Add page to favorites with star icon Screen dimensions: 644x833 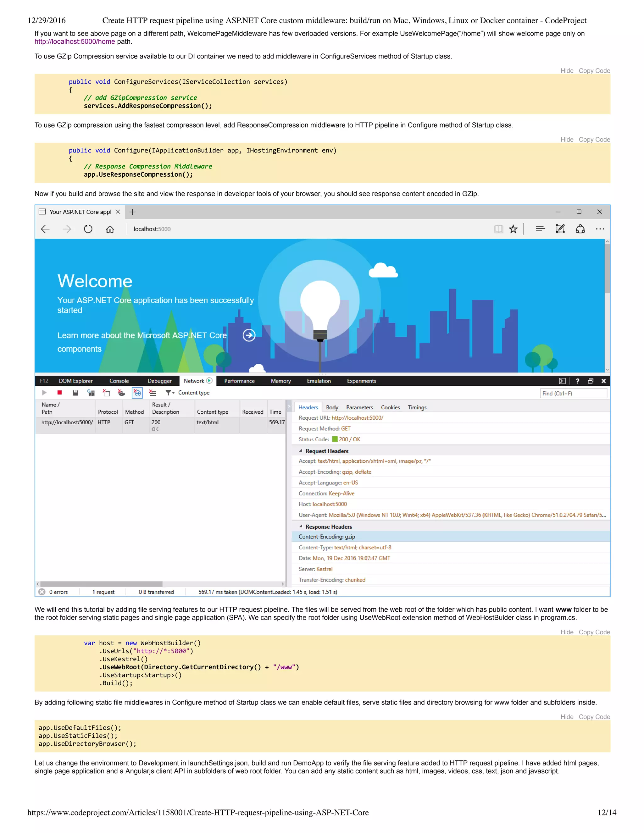[513, 229]
